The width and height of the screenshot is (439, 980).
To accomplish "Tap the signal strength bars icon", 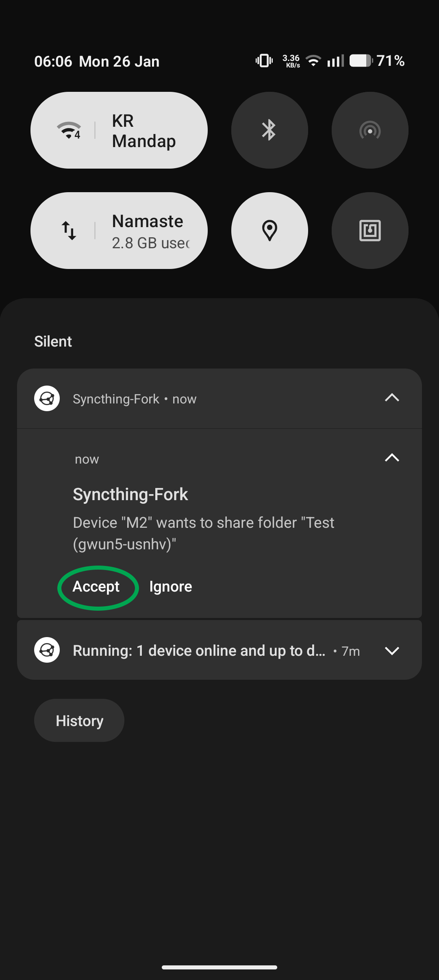I will point(335,61).
